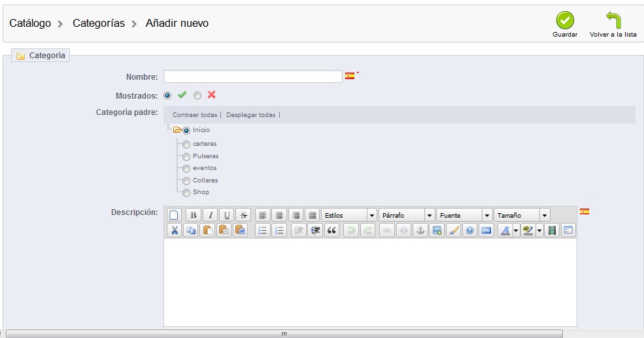
Task: Toggle underline formatting in the editor
Action: 227,215
